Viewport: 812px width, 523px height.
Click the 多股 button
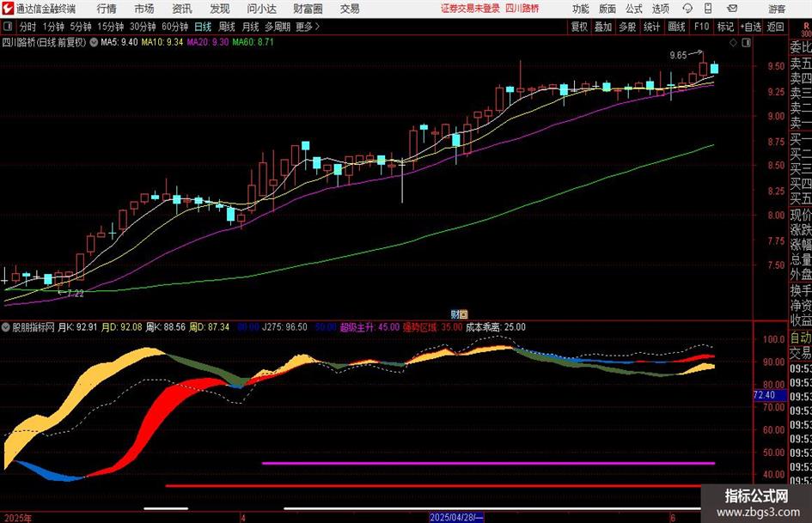(x=627, y=27)
